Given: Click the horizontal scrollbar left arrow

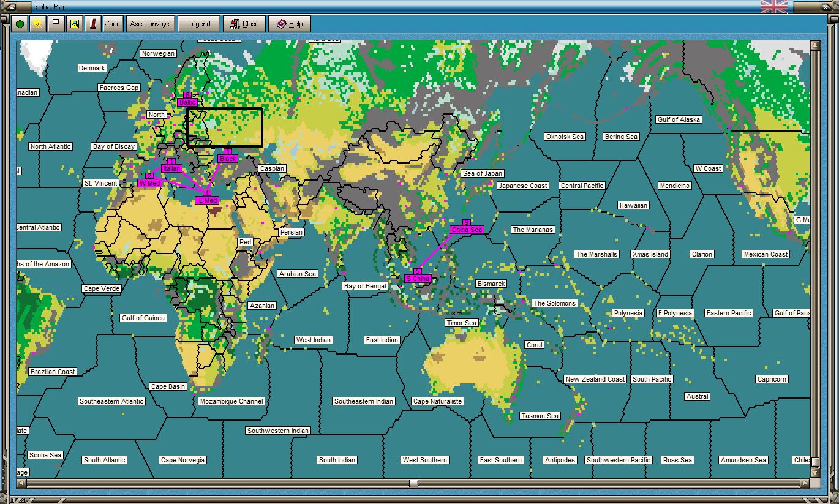Looking at the screenshot, I should click(21, 483).
